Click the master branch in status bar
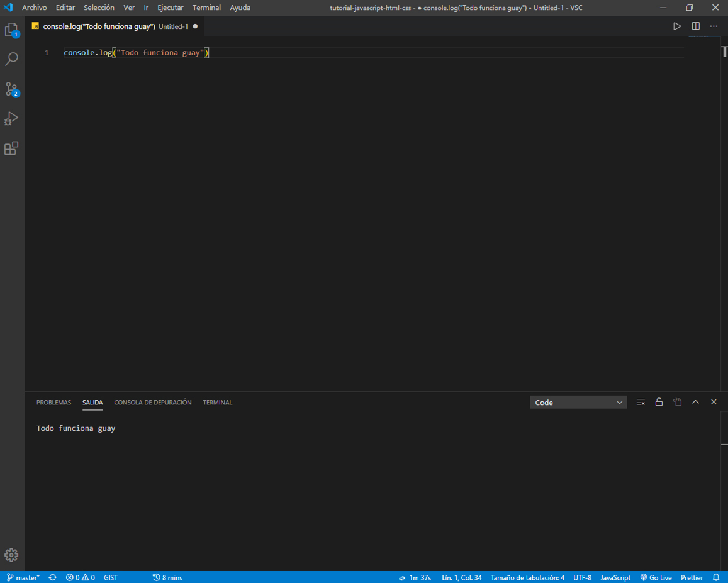This screenshot has height=583, width=728. tap(23, 577)
